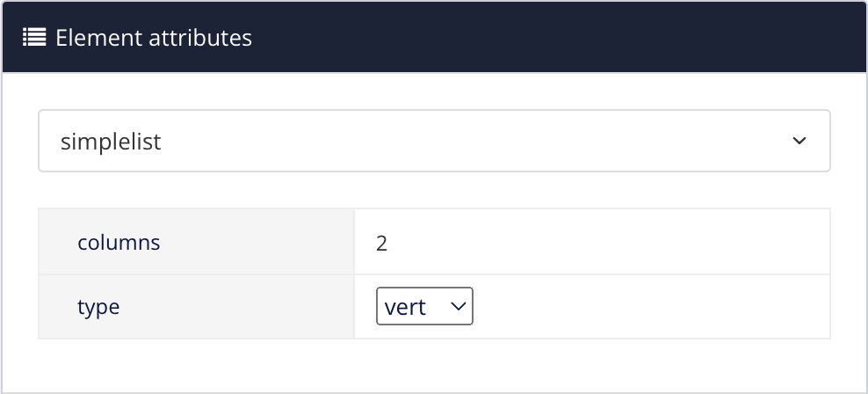The image size is (868, 394).
Task: Click the list icon in the panel header
Action: coord(34,37)
